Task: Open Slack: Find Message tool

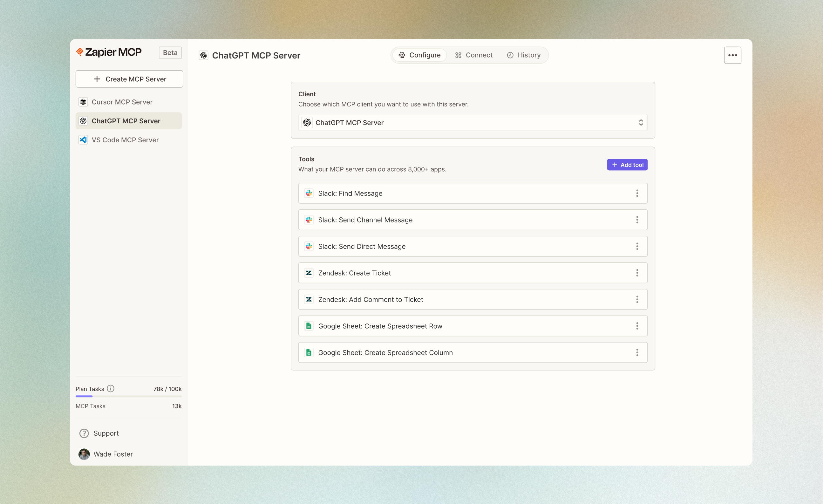Action: 473,193
